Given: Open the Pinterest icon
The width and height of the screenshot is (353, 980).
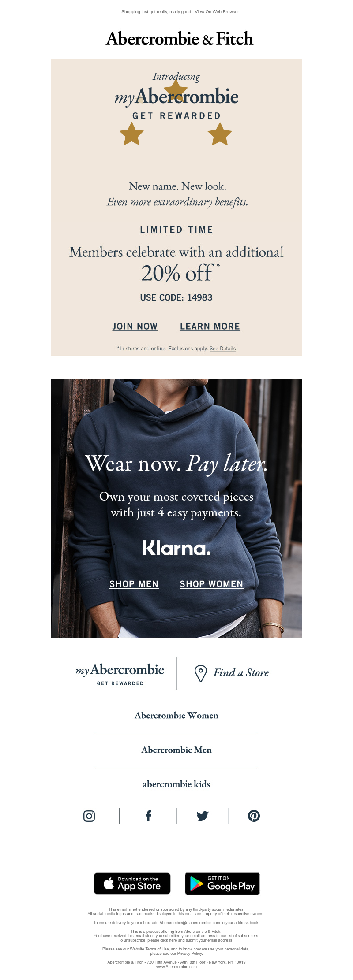Looking at the screenshot, I should click(254, 816).
